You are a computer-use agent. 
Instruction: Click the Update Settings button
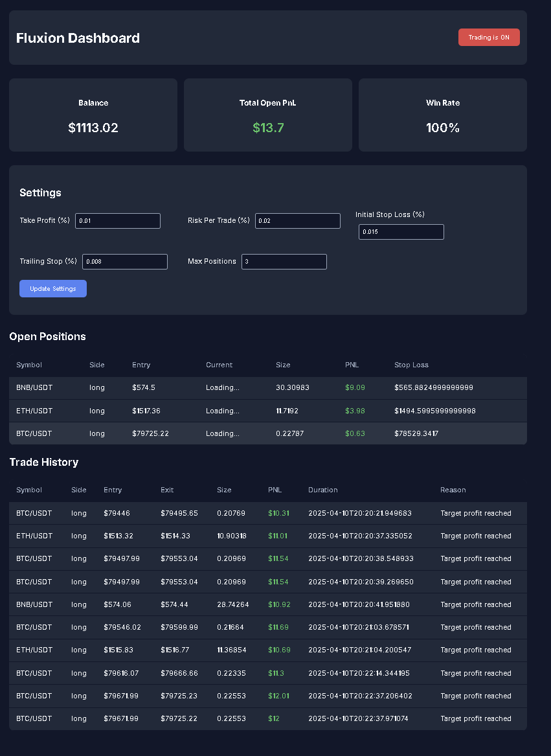(53, 288)
